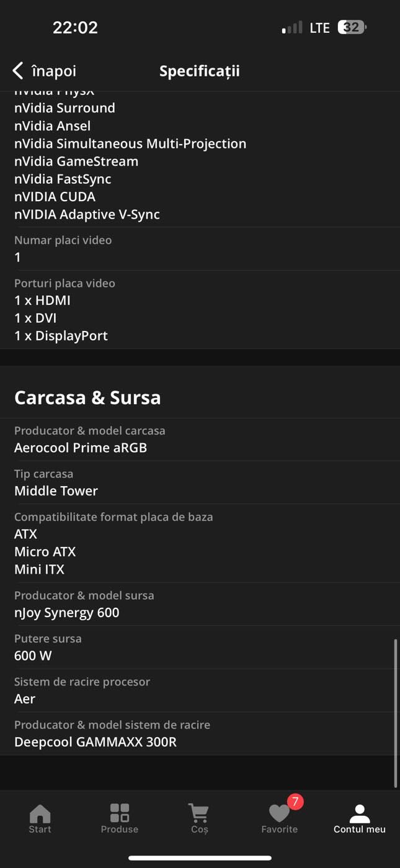400x868 pixels.
Task: Tap the 600 W power value
Action: point(33,656)
